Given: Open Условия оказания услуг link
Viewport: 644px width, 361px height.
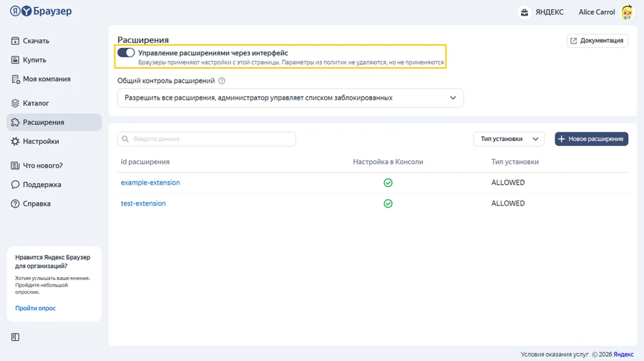Looking at the screenshot, I should pos(555,355).
